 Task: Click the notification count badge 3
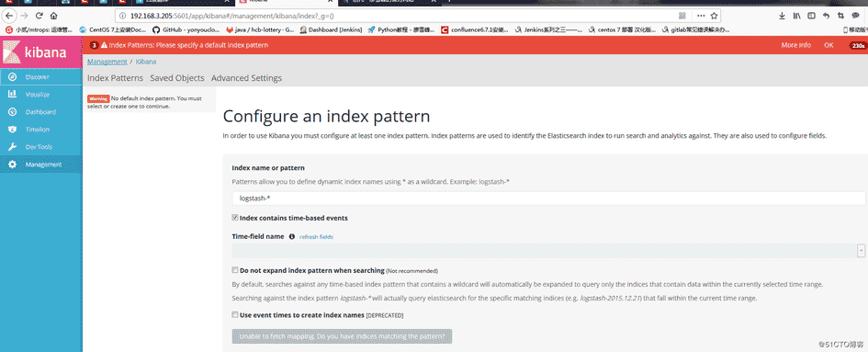click(x=94, y=45)
